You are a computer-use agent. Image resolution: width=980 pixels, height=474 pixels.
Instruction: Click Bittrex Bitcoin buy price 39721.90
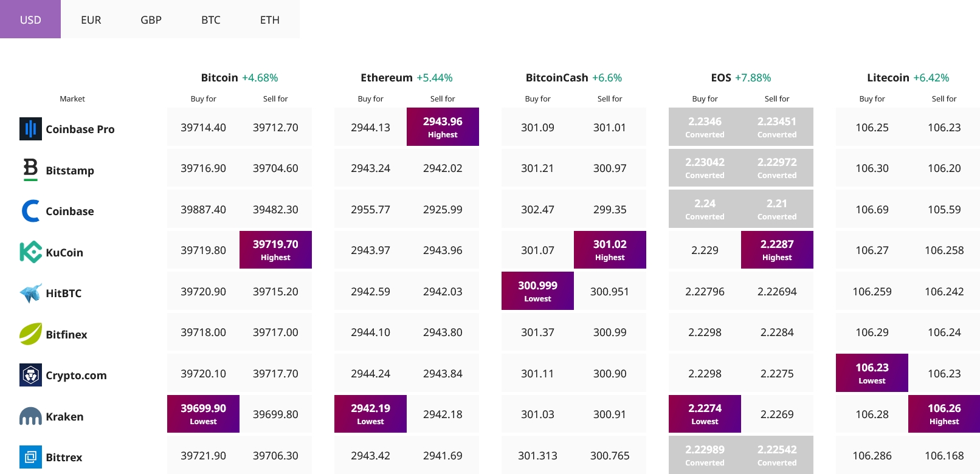click(x=203, y=456)
